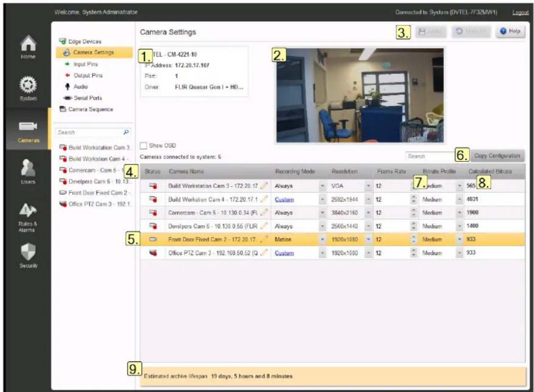This screenshot has width=534, height=392.
Task: Open Output Pins menu item
Action: pyautogui.click(x=83, y=75)
